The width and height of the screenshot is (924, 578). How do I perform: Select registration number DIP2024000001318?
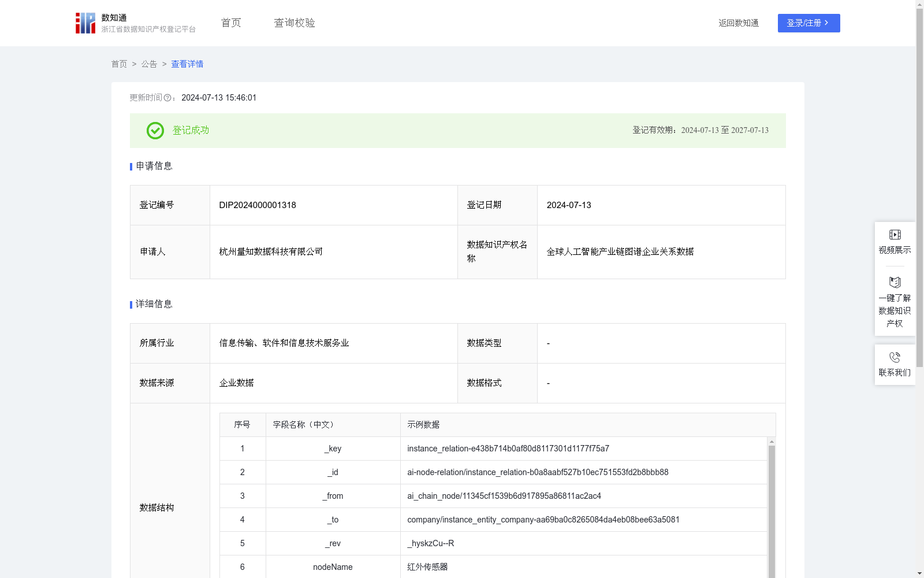coord(258,205)
